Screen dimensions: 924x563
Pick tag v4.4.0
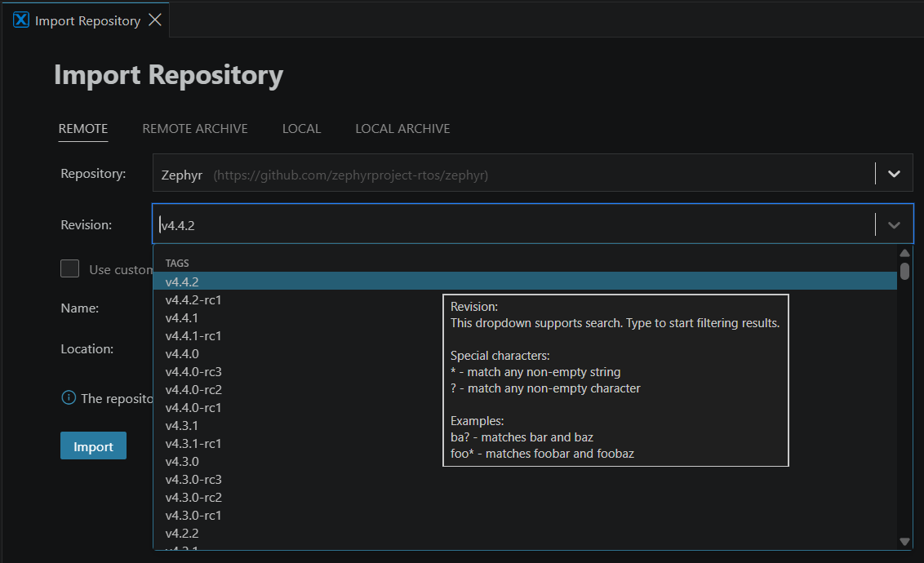525,353
